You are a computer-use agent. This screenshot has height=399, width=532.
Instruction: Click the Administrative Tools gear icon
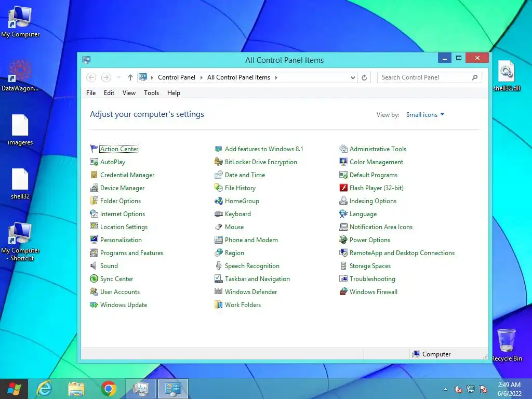coord(343,149)
